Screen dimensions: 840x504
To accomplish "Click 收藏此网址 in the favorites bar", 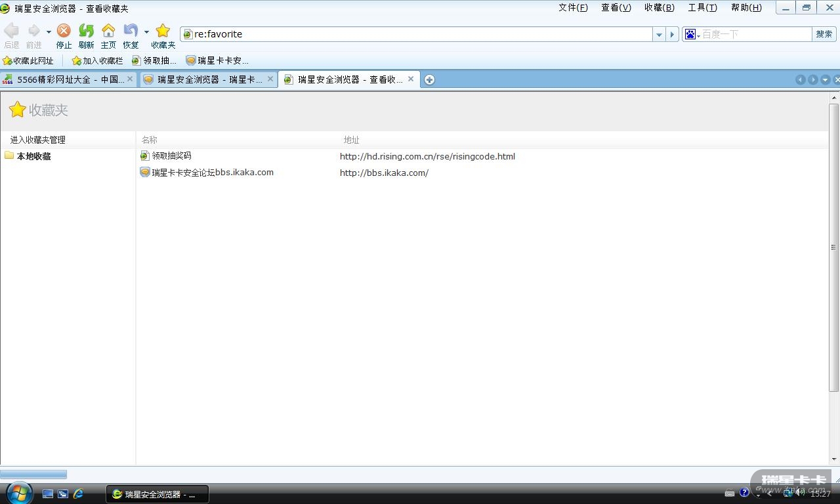I will [28, 60].
